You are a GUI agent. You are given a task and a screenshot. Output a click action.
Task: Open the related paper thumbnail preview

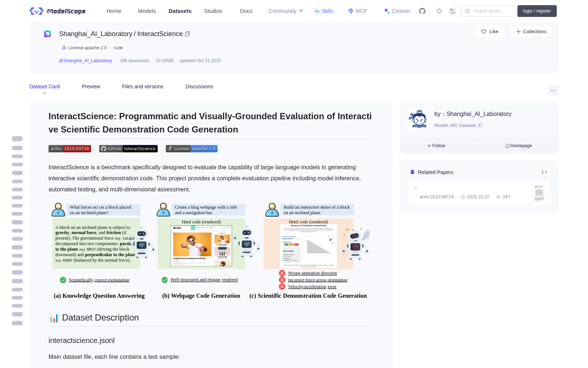(x=539, y=193)
